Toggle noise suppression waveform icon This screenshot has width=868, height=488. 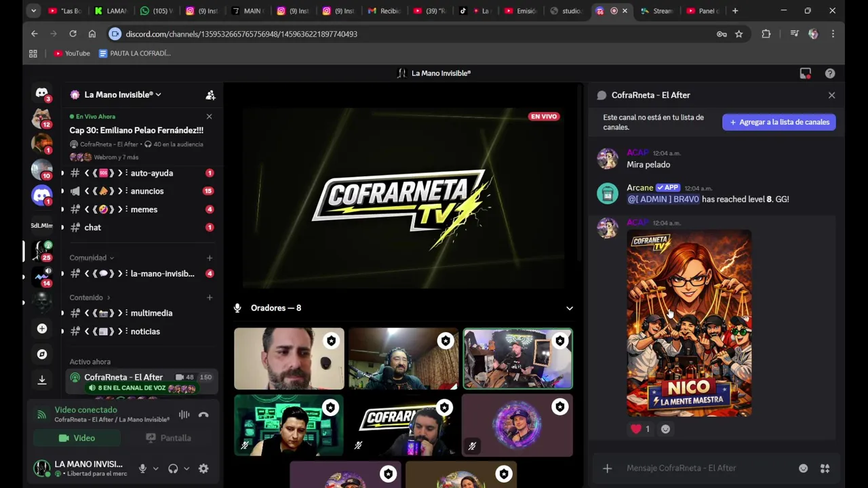[184, 415]
